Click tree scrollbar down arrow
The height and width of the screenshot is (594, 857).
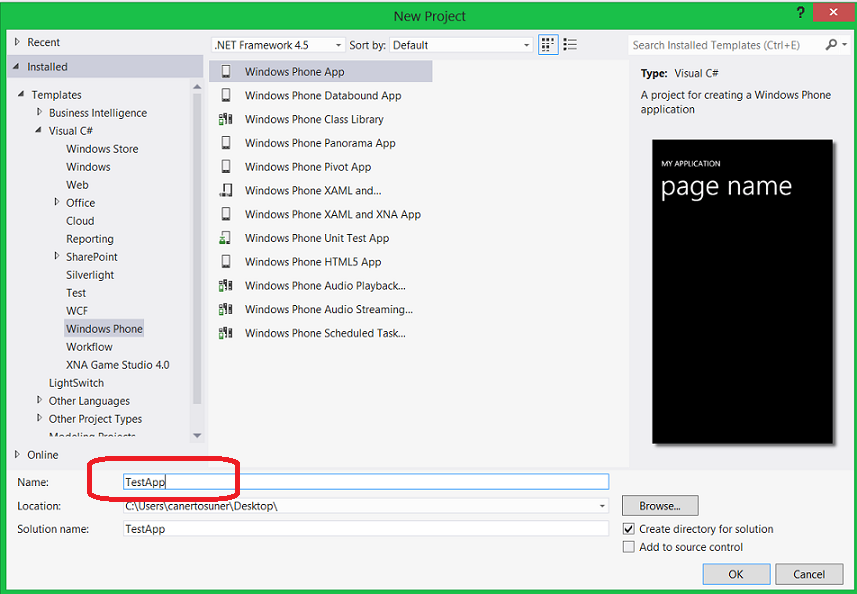tap(197, 436)
